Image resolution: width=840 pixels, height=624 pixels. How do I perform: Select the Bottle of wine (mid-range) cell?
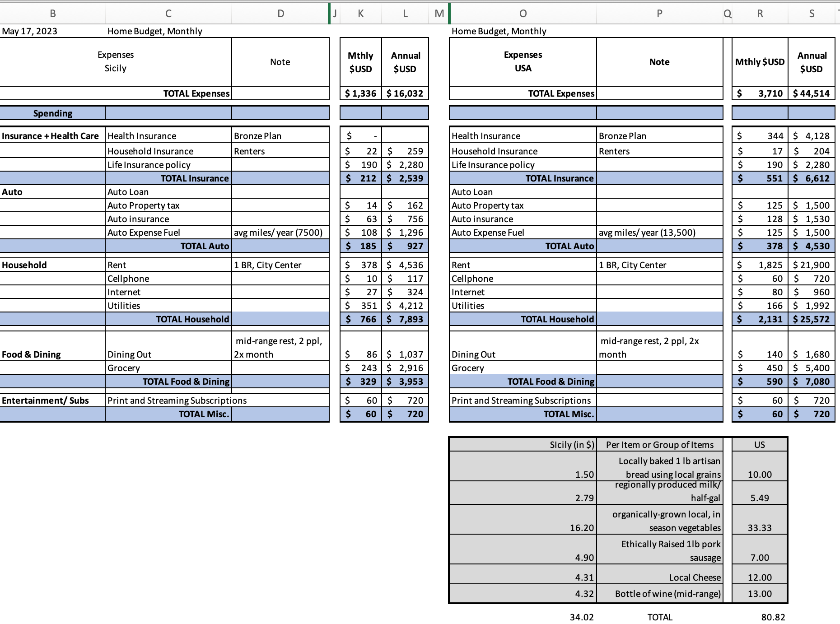click(659, 594)
